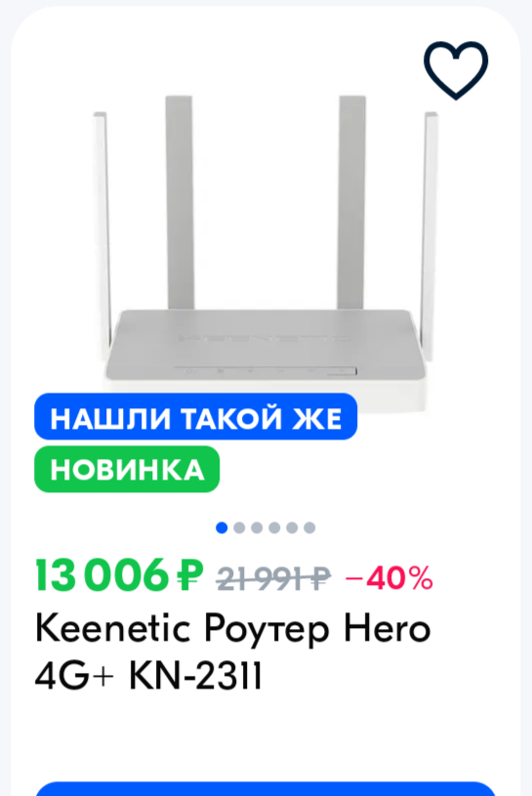Viewport: 532px width, 796px height.
Task: Jump to the fifth gallery dot
Action: pyautogui.click(x=292, y=528)
